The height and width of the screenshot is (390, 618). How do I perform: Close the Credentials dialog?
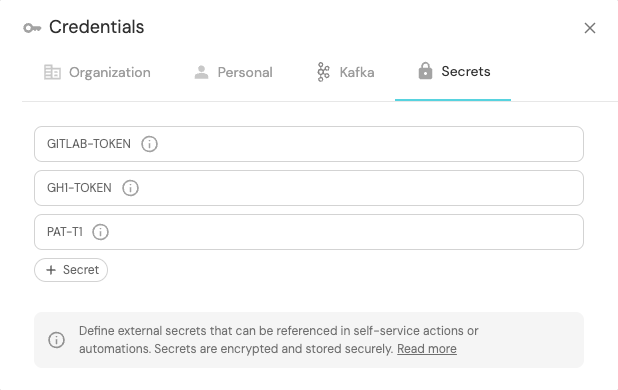pos(590,28)
